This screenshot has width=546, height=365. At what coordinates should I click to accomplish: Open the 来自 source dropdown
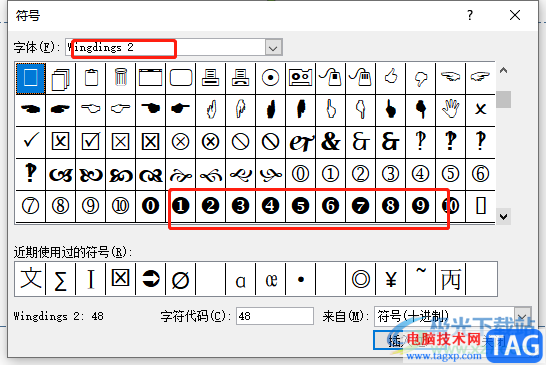click(x=522, y=316)
